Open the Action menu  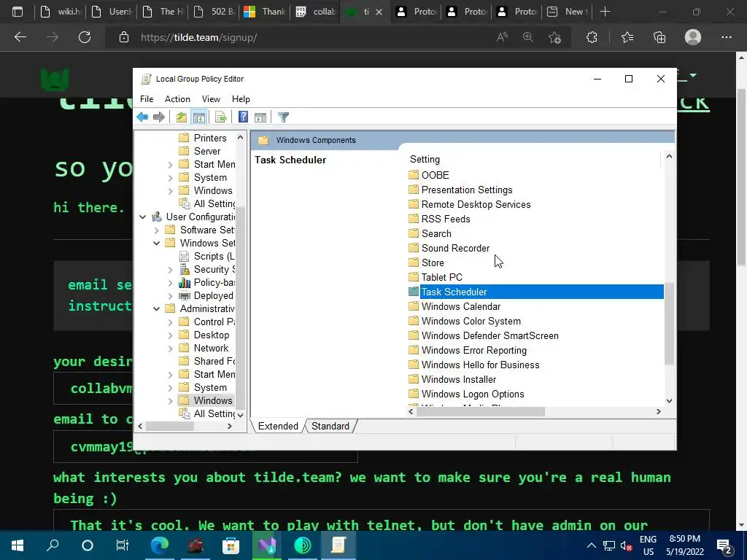[177, 99]
